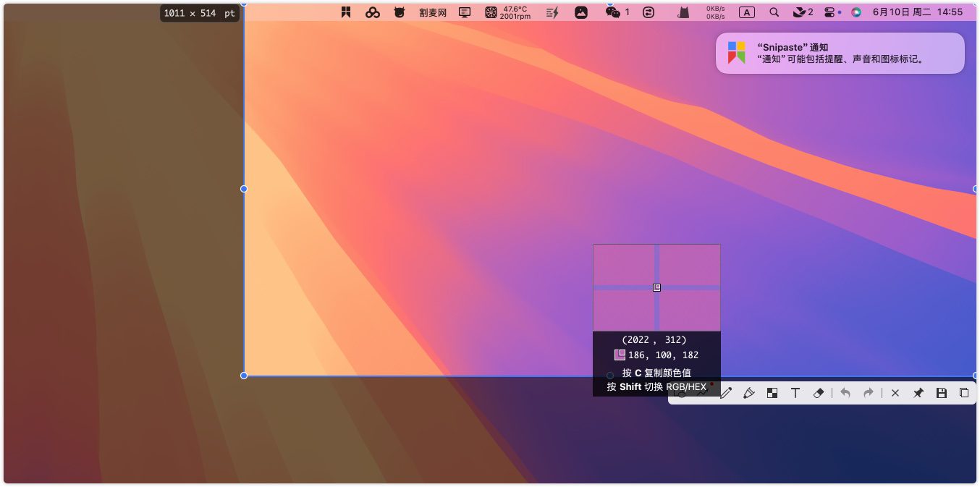Image resolution: width=980 pixels, height=487 pixels.
Task: Click the fan temperature 47.6°C monitor
Action: 507,12
